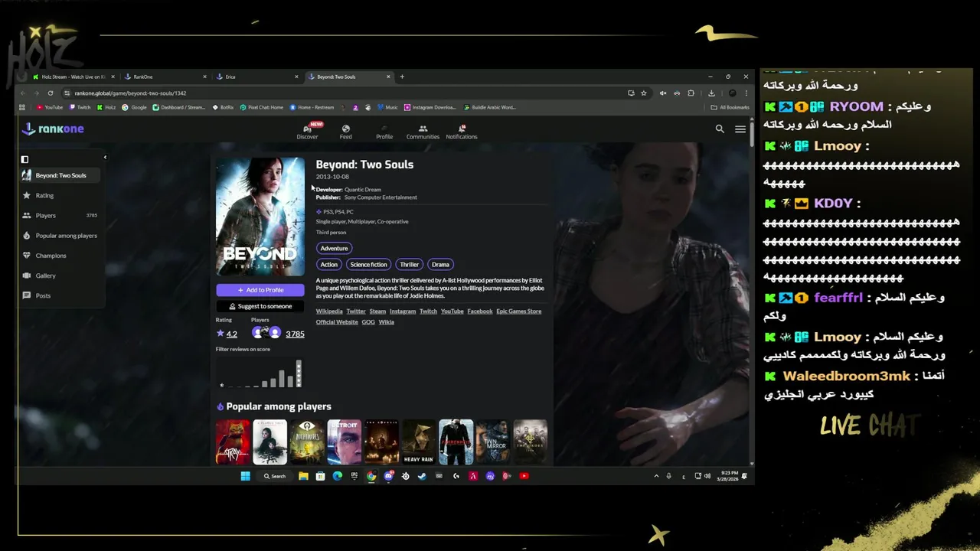Screen dimensions: 980x551
Task: Switch to the RankOne browser tab
Action: pos(165,77)
